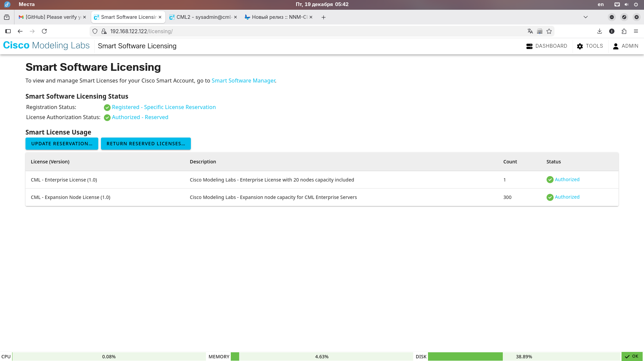Image resolution: width=644 pixels, height=361 pixels.
Task: Switch to the CML2 sysadmin tab
Action: point(203,17)
